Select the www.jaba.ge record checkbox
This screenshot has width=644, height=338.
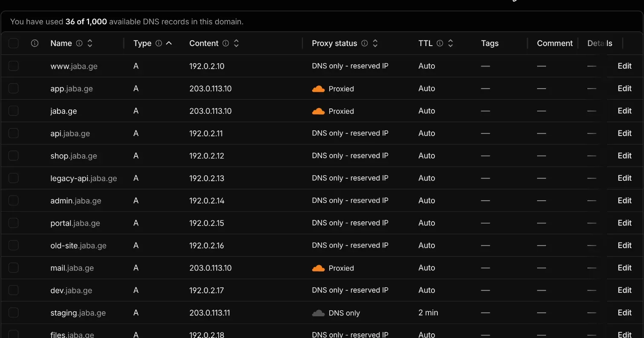coord(14,66)
